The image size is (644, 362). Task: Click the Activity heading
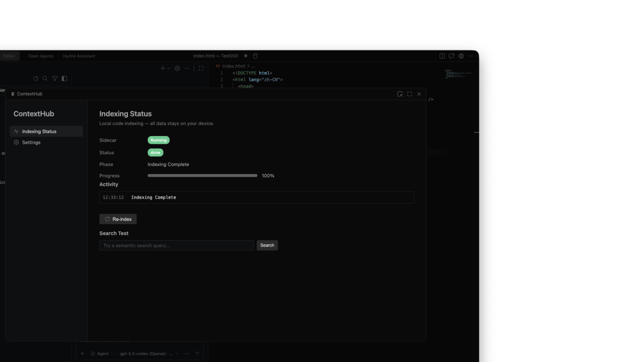click(109, 184)
